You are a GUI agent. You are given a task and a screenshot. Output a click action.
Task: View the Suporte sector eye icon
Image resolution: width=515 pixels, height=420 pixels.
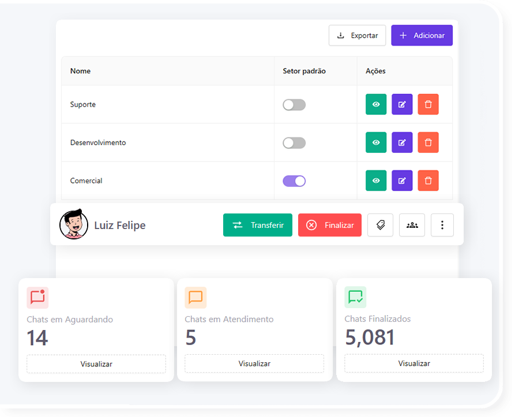click(376, 104)
